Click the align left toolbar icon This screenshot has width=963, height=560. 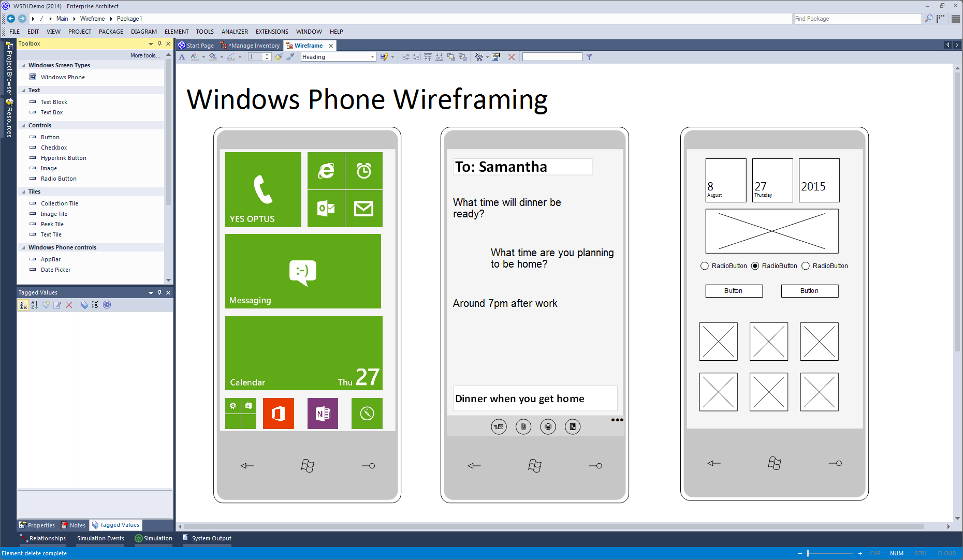(405, 57)
